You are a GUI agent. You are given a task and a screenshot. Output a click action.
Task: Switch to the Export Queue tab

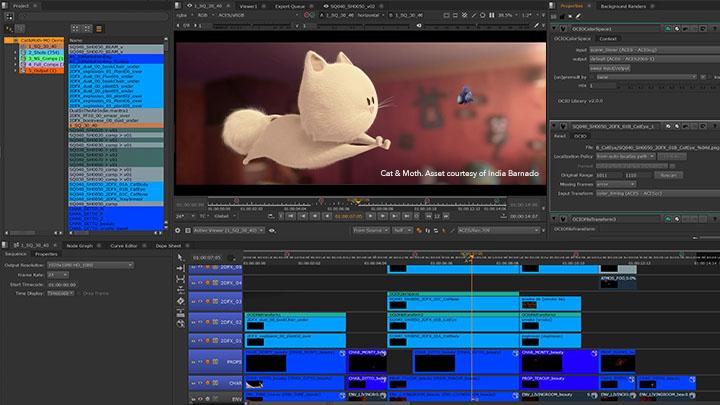290,6
